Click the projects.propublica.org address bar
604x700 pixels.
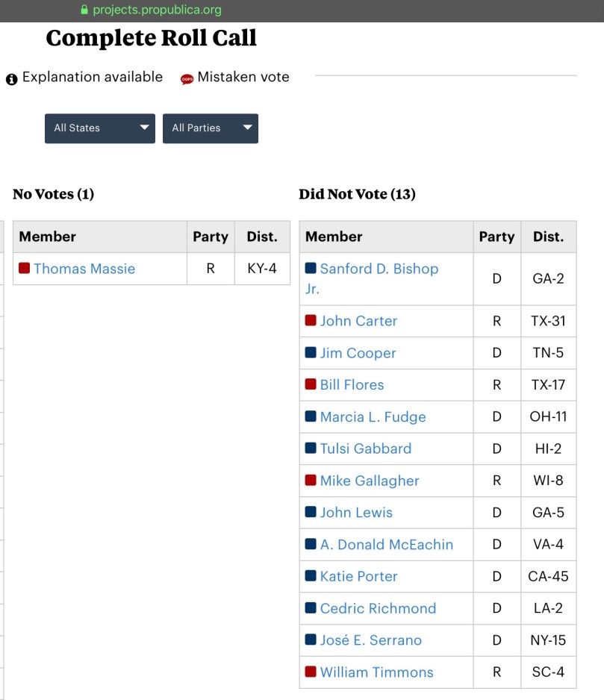[157, 10]
